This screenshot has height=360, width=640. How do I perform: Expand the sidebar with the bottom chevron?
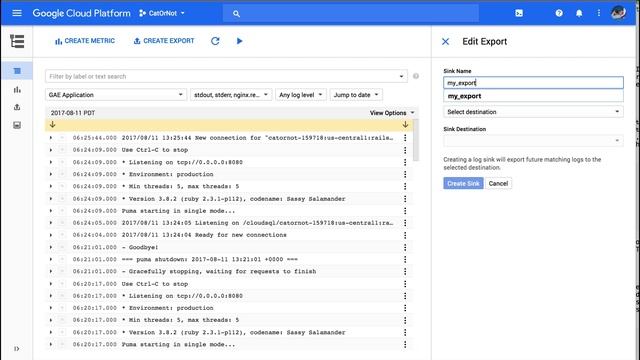pyautogui.click(x=16, y=349)
